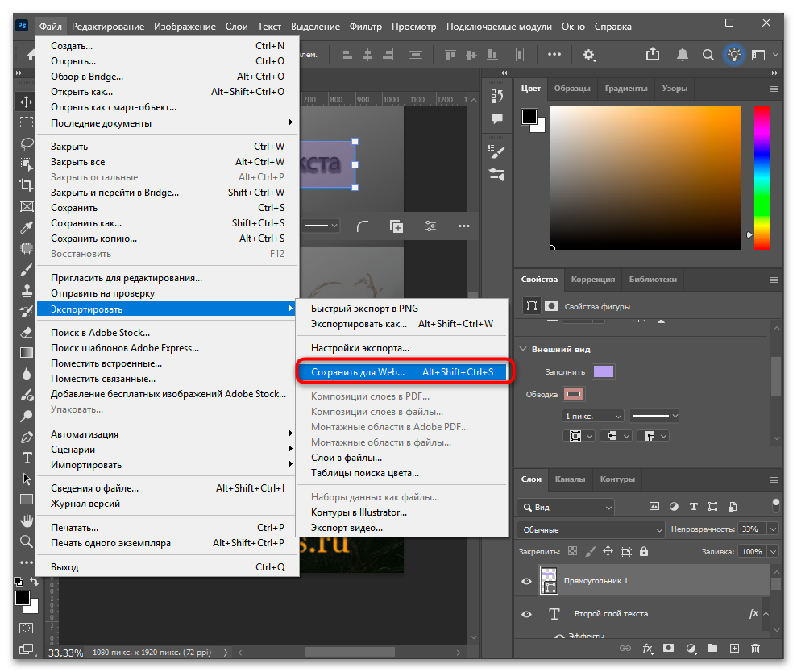This screenshot has width=797, height=672.
Task: Select the Clone Stamp tool
Action: (26, 290)
